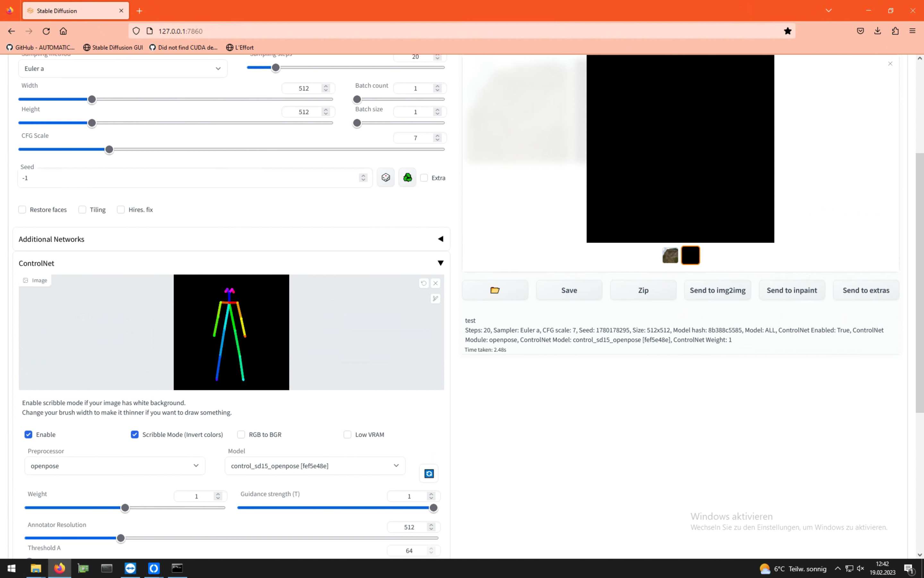
Task: Click the Send to img2img button
Action: (x=718, y=290)
